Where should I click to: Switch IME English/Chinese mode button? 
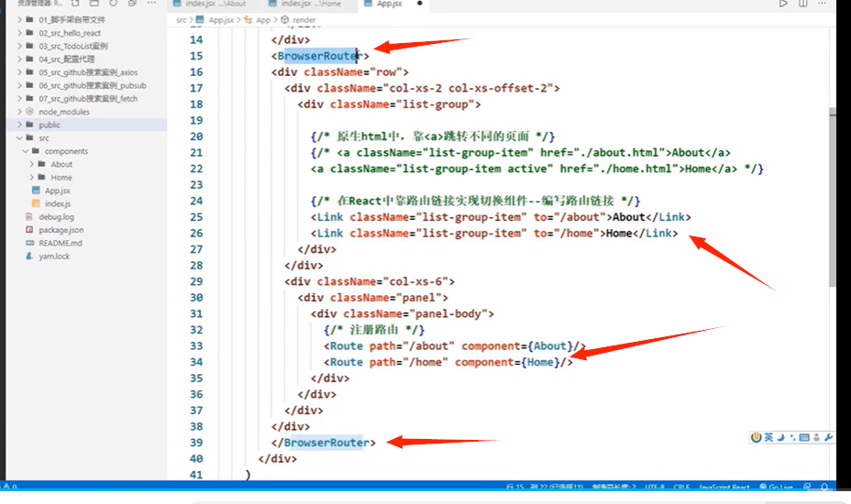coord(768,437)
